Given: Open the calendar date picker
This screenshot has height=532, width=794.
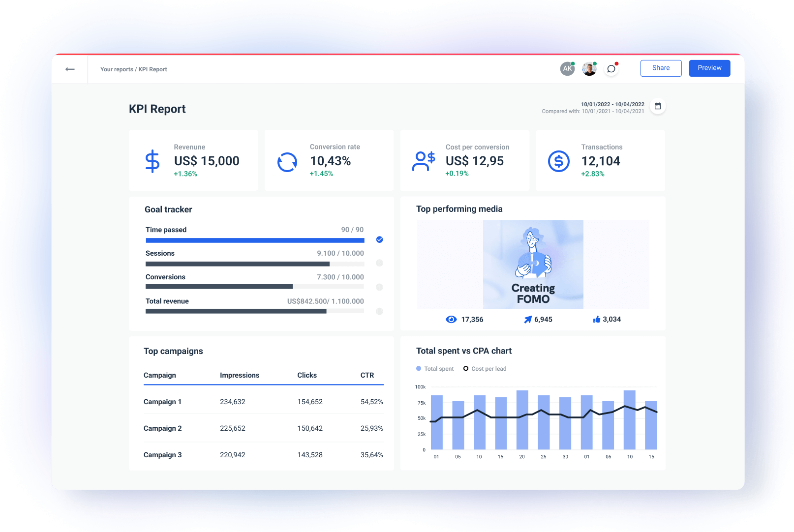Looking at the screenshot, I should 658,106.
